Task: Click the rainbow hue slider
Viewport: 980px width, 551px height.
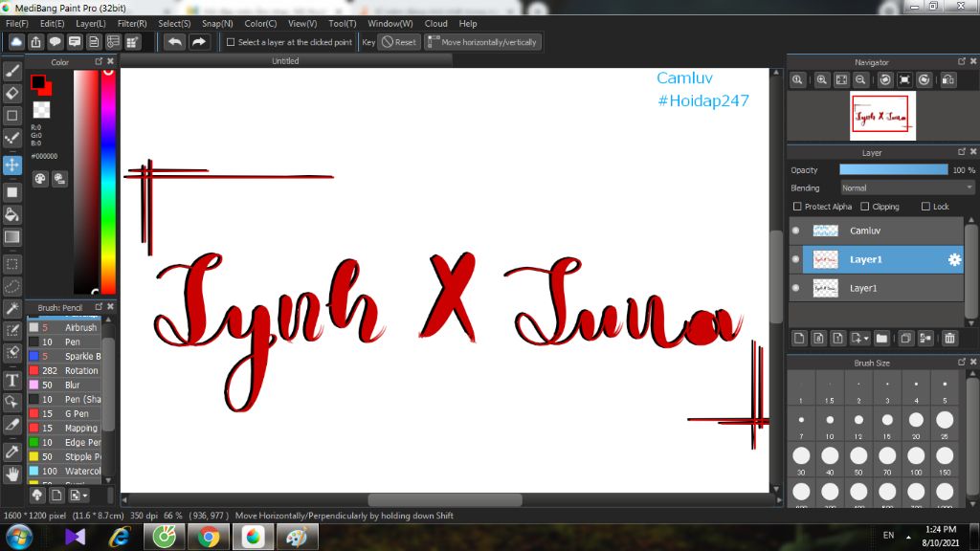Action: tap(108, 181)
